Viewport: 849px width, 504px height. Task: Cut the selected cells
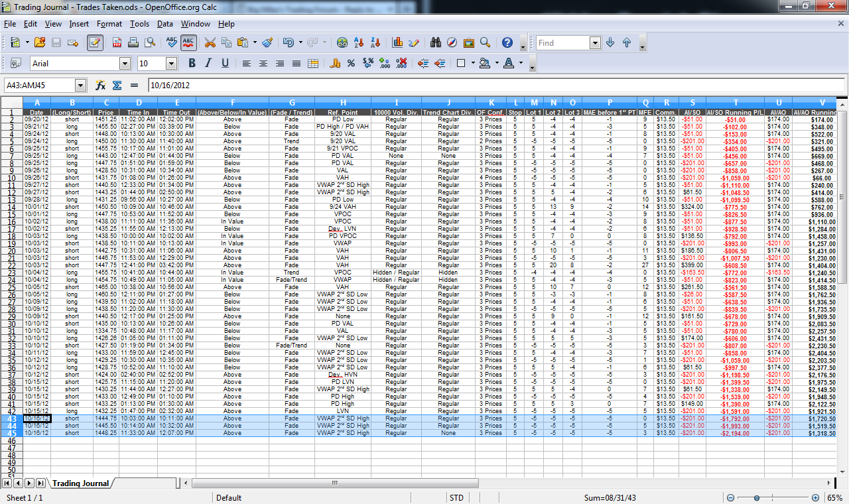(210, 43)
